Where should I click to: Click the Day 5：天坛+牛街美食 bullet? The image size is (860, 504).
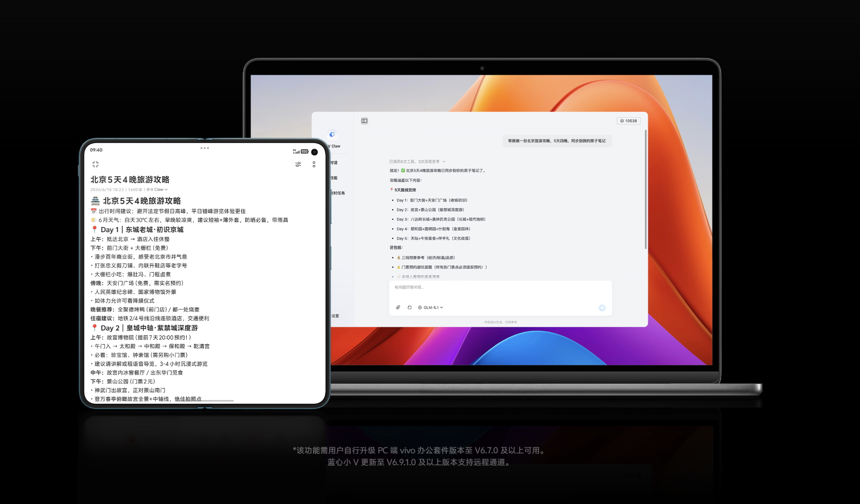(433, 239)
